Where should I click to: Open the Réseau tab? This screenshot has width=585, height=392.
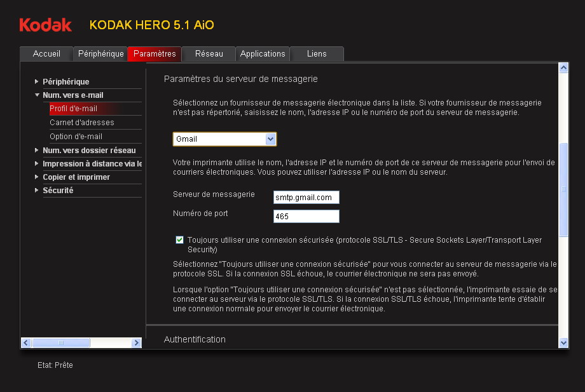209,54
